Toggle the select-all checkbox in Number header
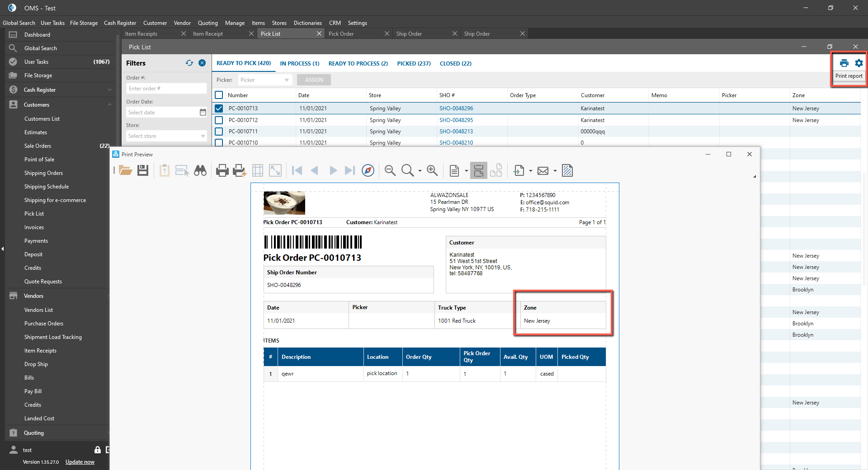Viewport: 868px width, 470px height. pyautogui.click(x=219, y=95)
